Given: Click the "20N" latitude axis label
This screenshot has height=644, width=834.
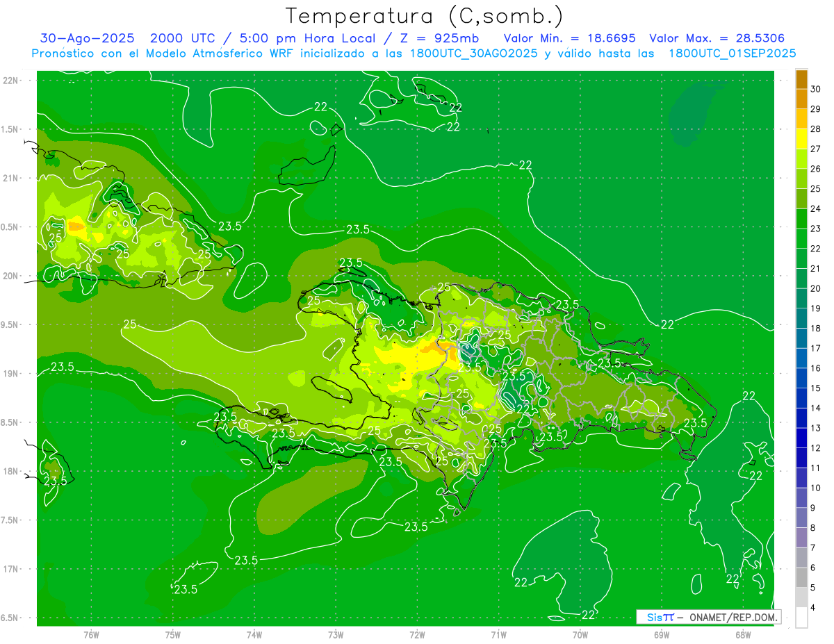Looking at the screenshot, I should pyautogui.click(x=10, y=276).
